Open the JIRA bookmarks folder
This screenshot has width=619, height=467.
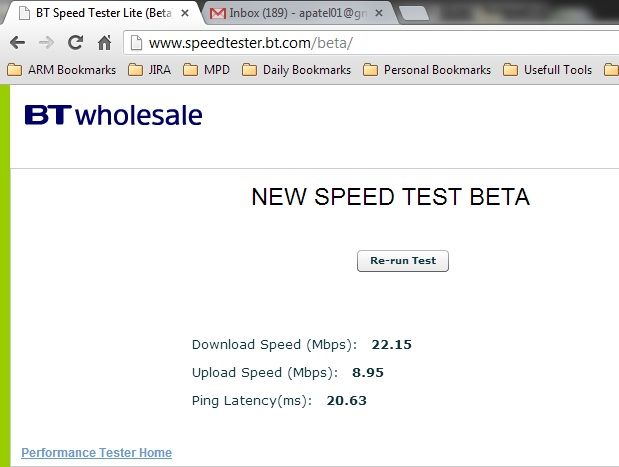150,70
